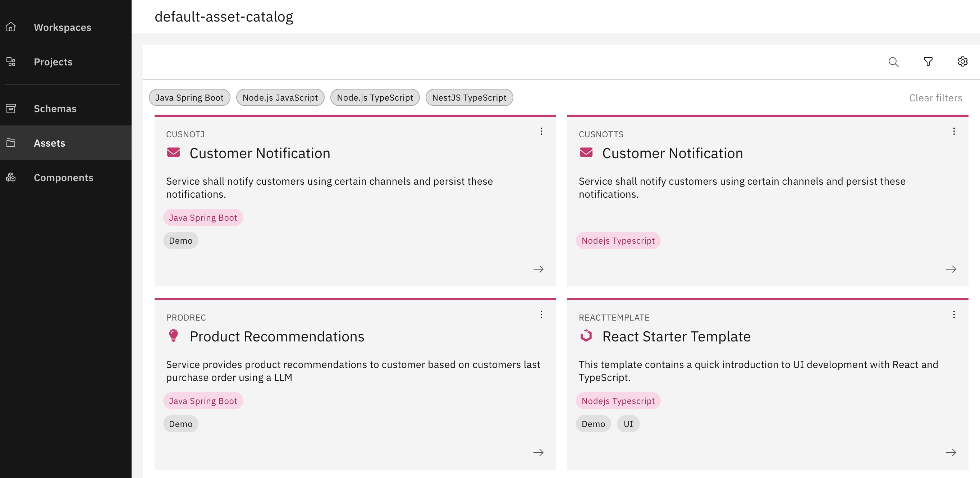
Task: Open overflow menu on PRODREC card
Action: [541, 314]
